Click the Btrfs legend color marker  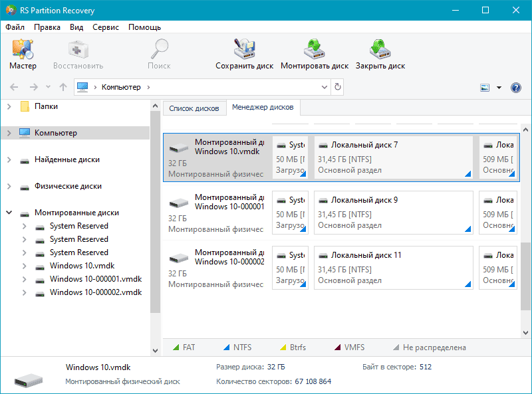[283, 347]
